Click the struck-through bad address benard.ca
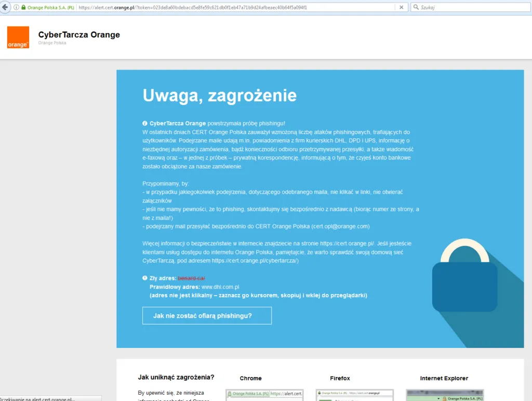The image size is (532, 401). coord(191,278)
